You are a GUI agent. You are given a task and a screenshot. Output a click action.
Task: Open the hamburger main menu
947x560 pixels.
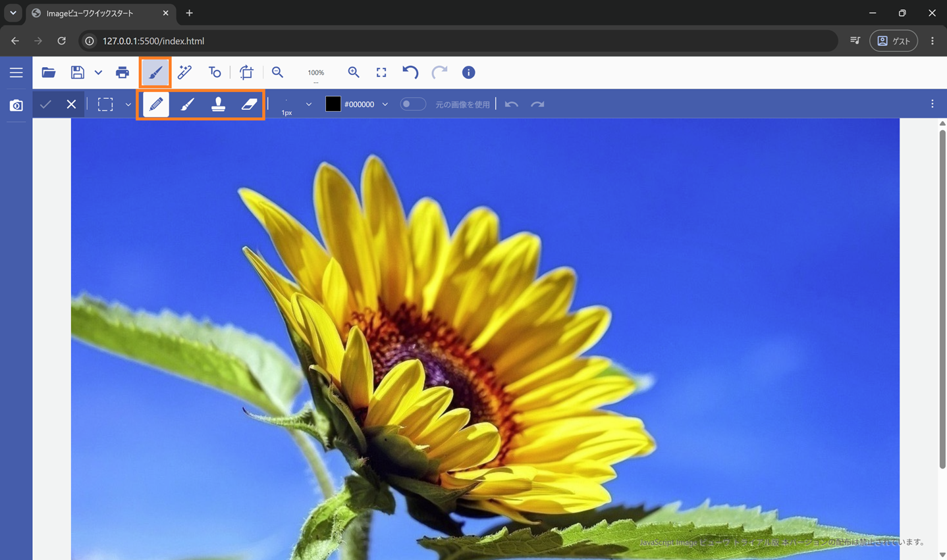[x=16, y=72]
